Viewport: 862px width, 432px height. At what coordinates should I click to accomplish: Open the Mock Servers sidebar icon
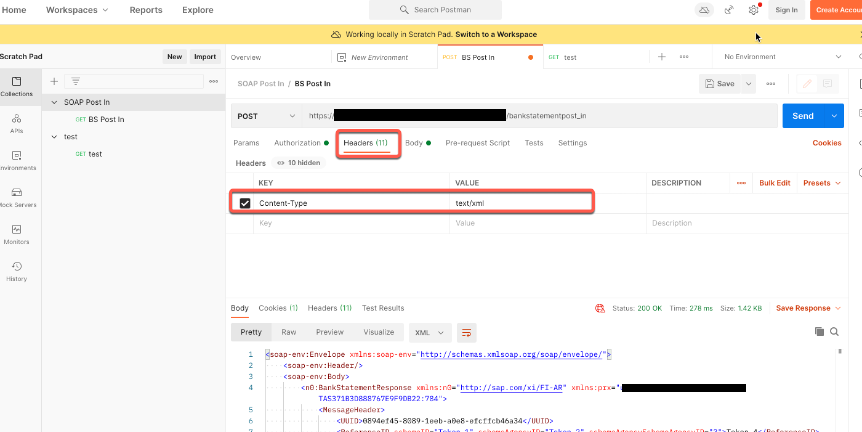click(x=16, y=194)
